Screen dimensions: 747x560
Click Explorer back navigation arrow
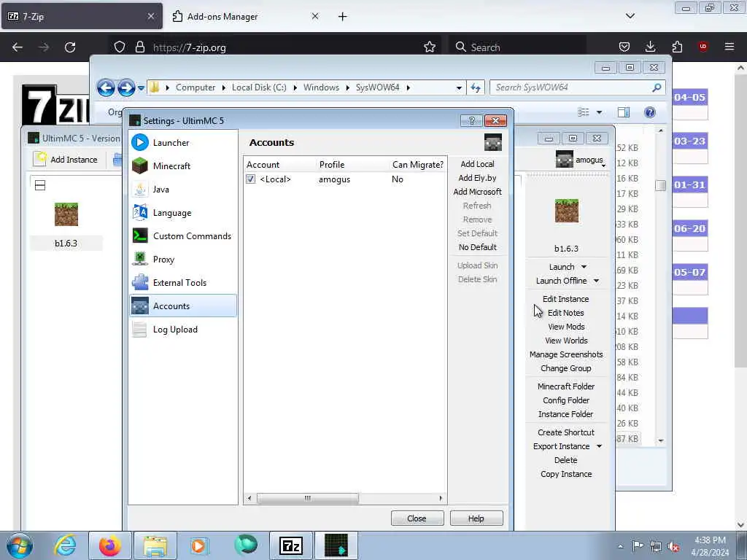(106, 87)
